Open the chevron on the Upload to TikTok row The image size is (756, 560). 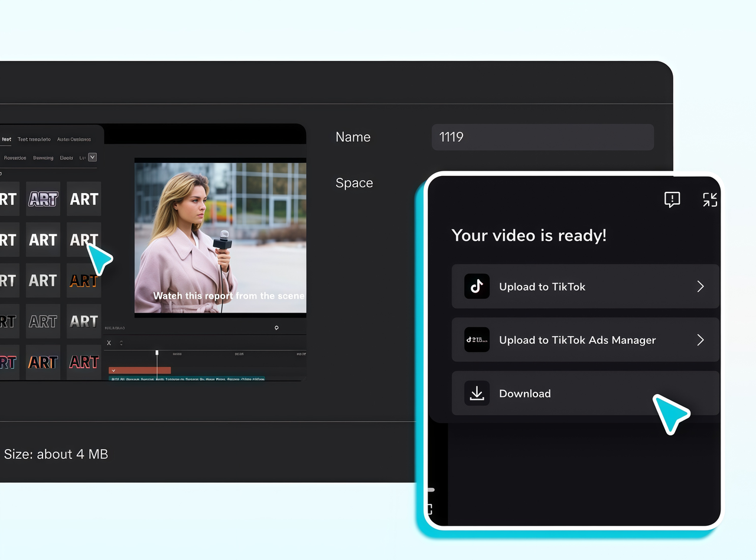700,286
